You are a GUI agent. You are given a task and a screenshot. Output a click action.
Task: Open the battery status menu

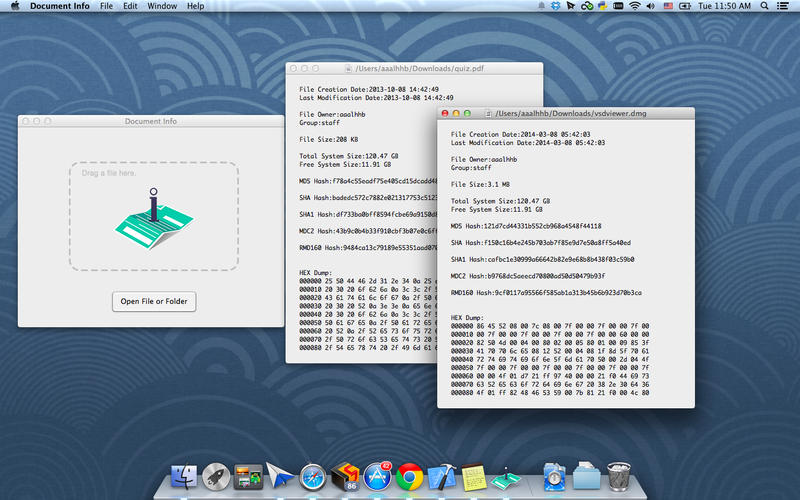(x=685, y=6)
